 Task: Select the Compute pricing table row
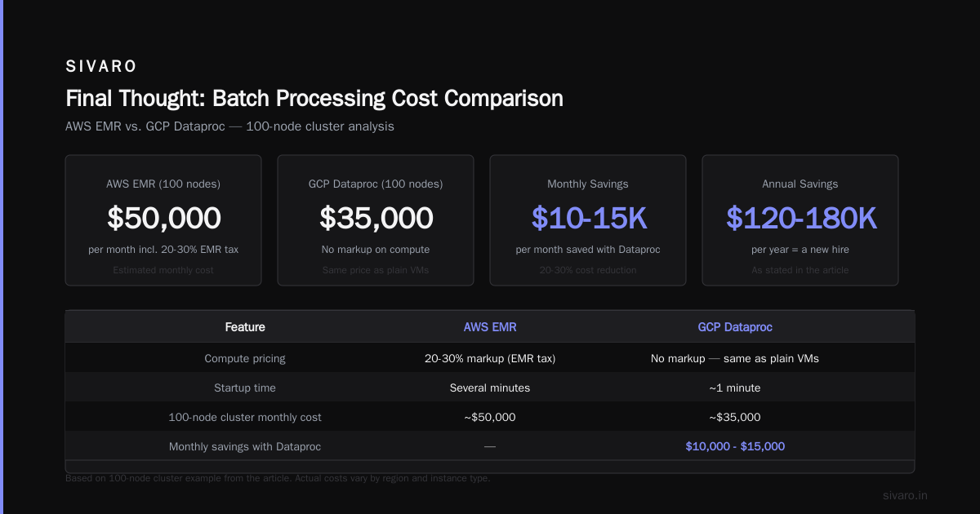[x=490, y=358]
